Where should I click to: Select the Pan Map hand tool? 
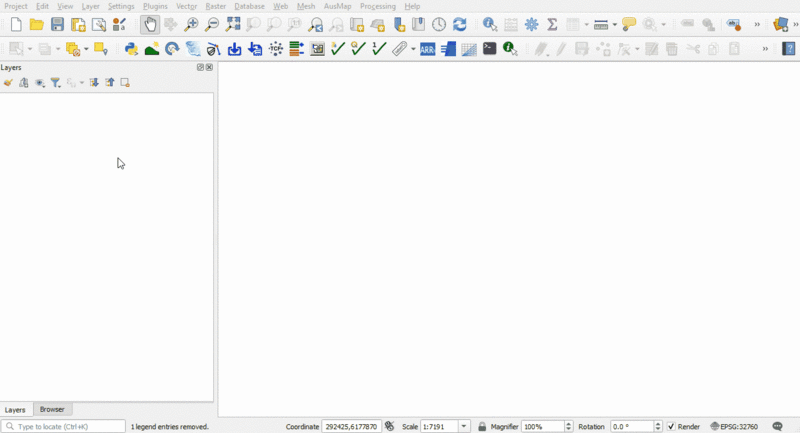[149, 25]
